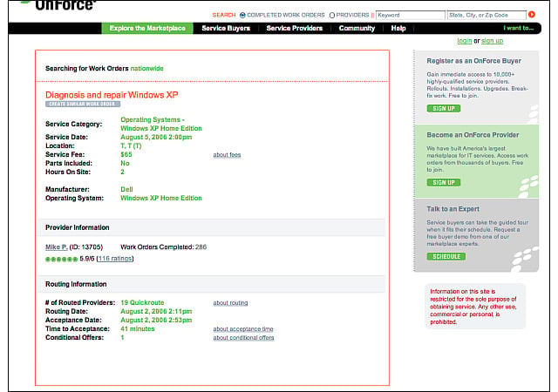This screenshot has width=558, height=392.
Task: Click the 'Diagnosis and repair Windows XP' title
Action: 112,95
